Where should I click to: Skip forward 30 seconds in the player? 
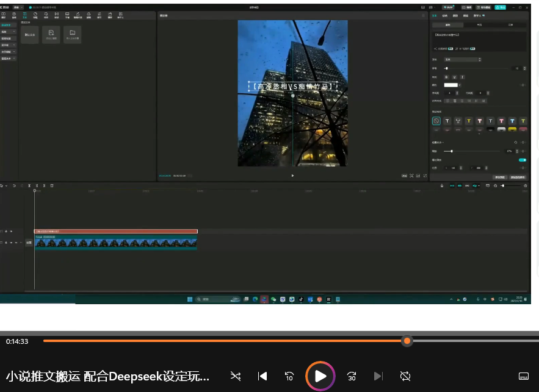(x=352, y=376)
